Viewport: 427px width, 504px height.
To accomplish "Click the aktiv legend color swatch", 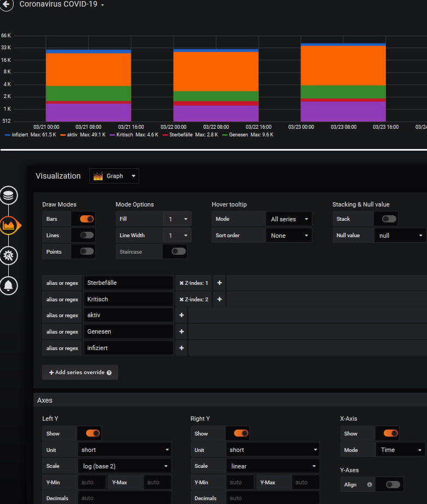I will click(63, 135).
